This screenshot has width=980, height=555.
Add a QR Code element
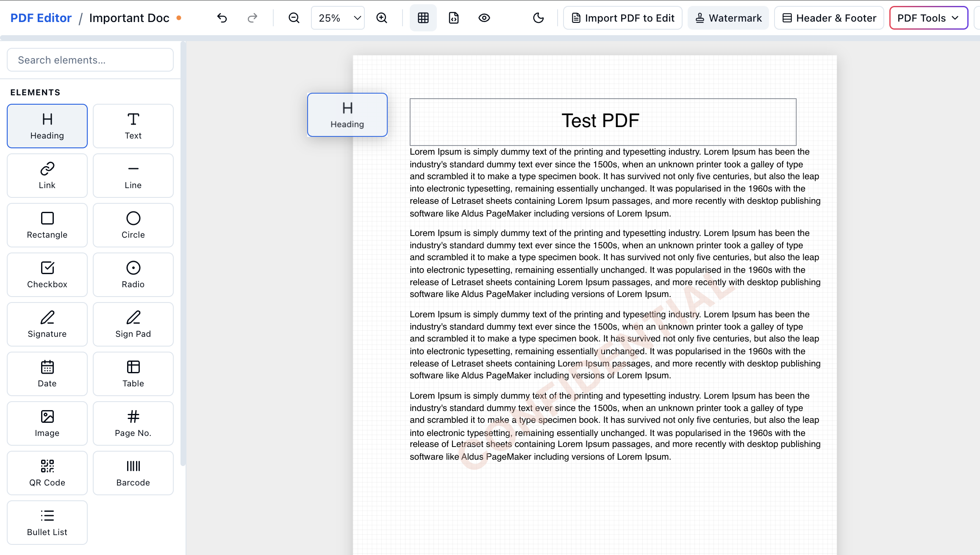point(47,473)
